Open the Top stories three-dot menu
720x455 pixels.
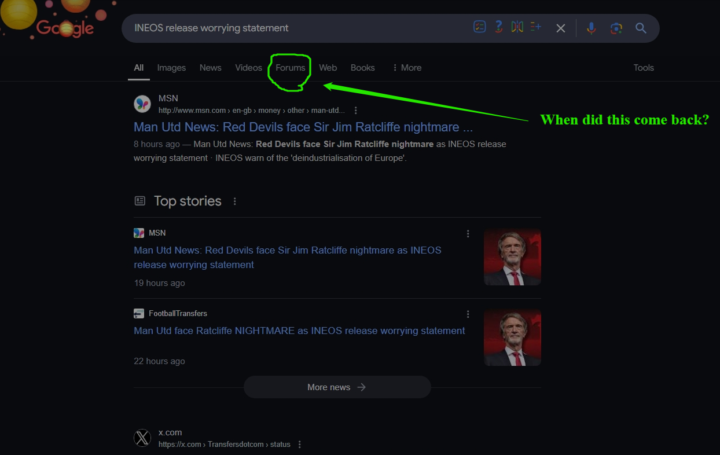235,201
